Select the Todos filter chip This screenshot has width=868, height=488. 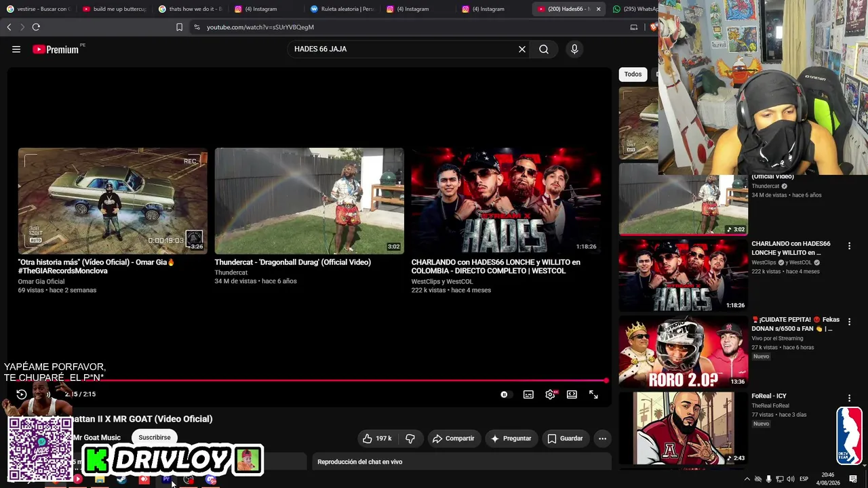tap(633, 75)
